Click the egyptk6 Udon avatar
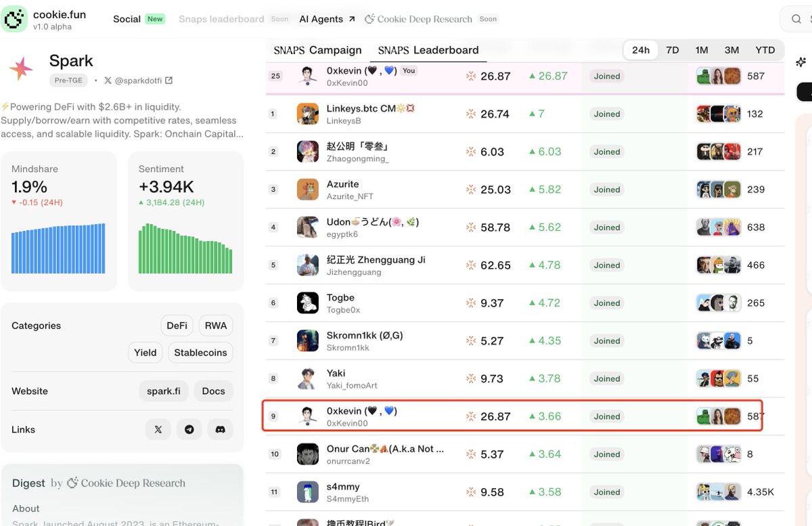Viewport: 812px width, 526px height. [308, 227]
